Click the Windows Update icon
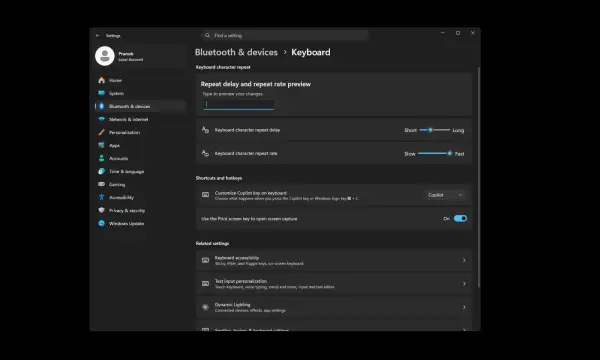600x360 pixels. click(101, 223)
